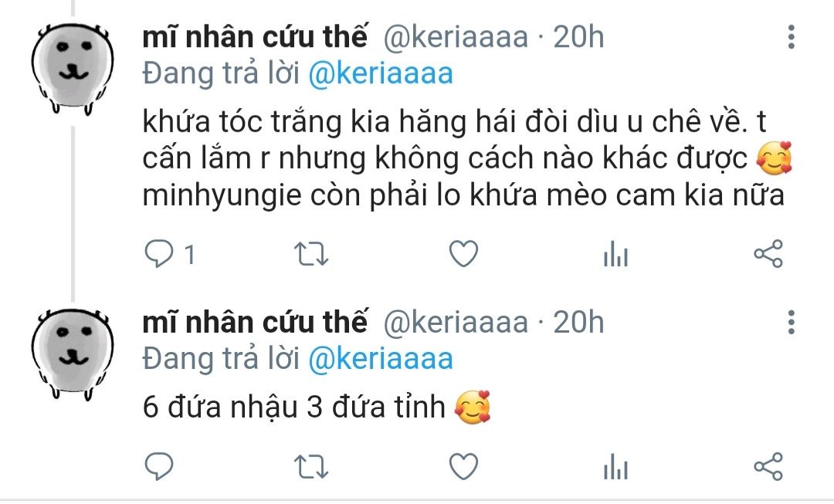The width and height of the screenshot is (834, 504).
Task: Like the '6 đứa nhậu 3 đứa tỉnh' tweet
Action: point(464,467)
